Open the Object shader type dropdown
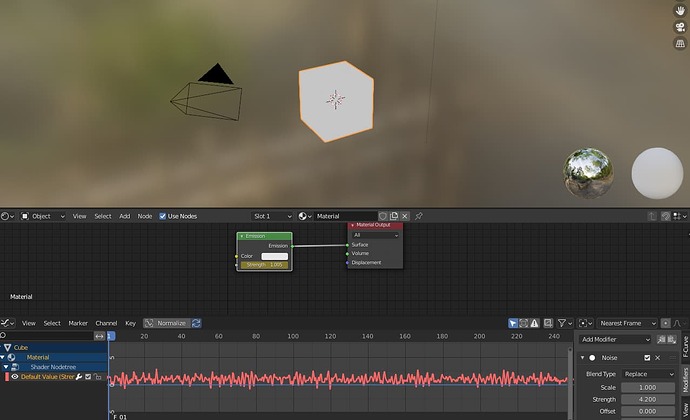 43,216
